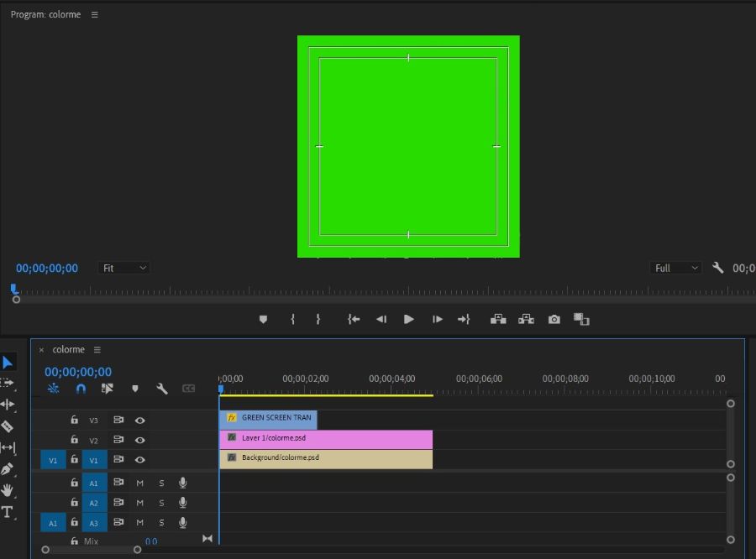Click Go to Out button
The height and width of the screenshot is (559, 756).
(464, 319)
